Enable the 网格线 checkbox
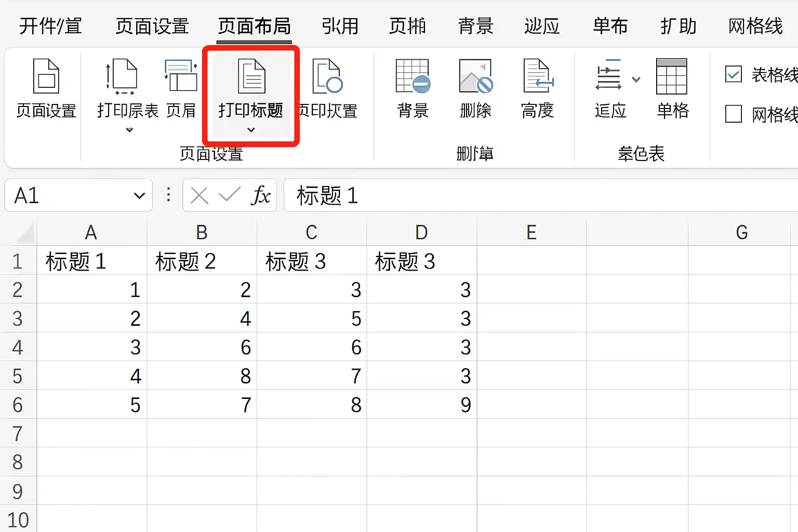This screenshot has height=532, width=798. (734, 115)
